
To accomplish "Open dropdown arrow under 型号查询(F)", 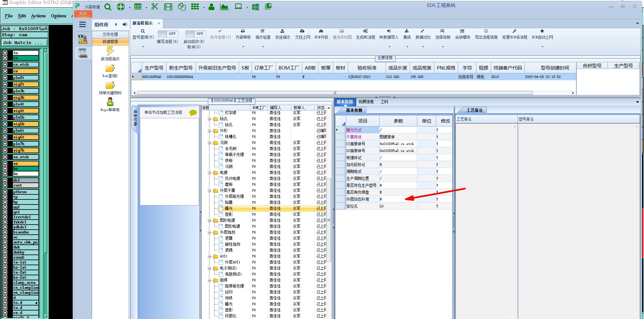I will click(x=143, y=47).
